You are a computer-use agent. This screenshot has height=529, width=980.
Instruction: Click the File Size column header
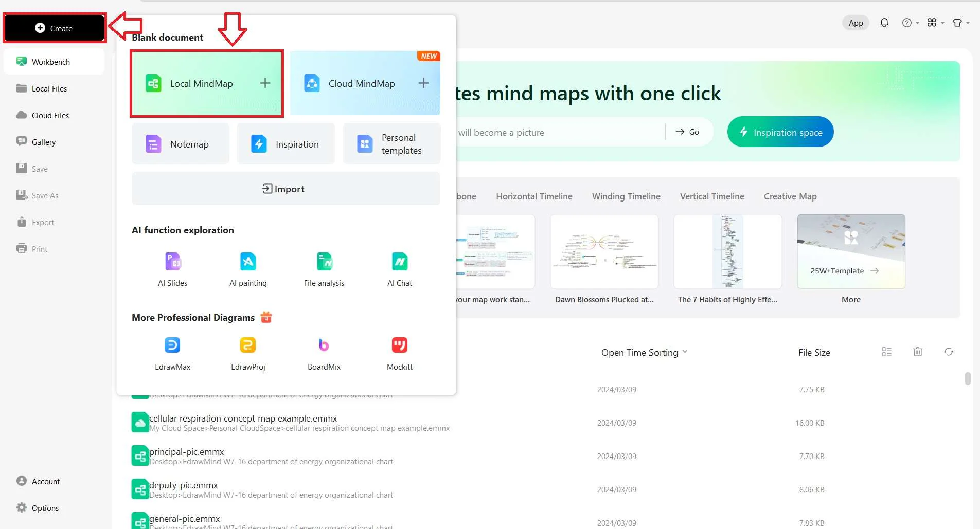(x=814, y=352)
